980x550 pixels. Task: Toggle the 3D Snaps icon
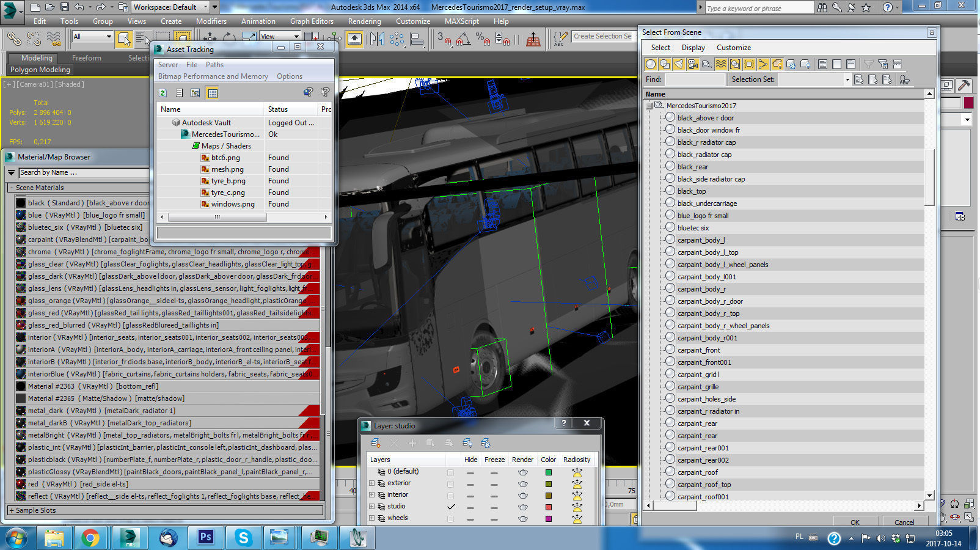point(444,39)
